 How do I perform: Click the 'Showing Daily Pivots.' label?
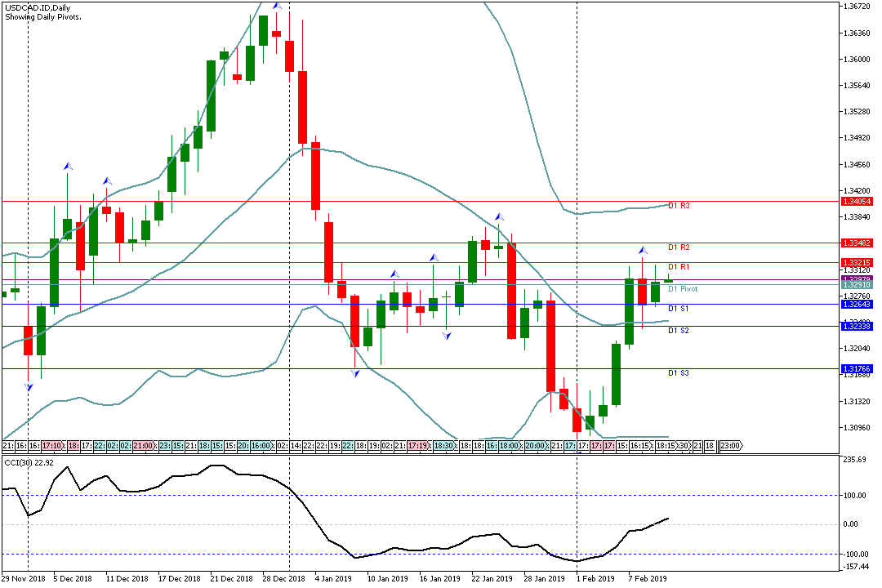coord(43,17)
